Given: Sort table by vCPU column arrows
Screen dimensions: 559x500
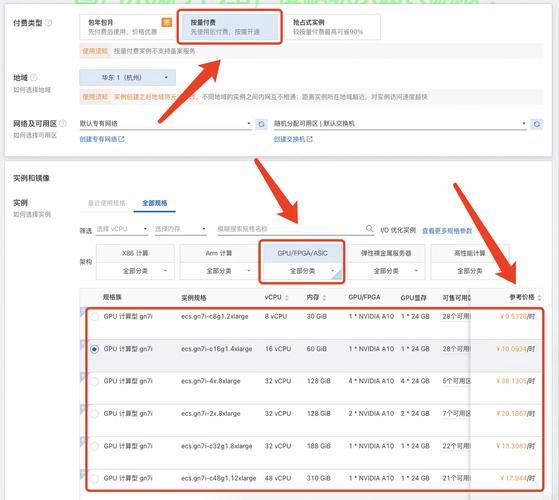Looking at the screenshot, I should (x=287, y=297).
